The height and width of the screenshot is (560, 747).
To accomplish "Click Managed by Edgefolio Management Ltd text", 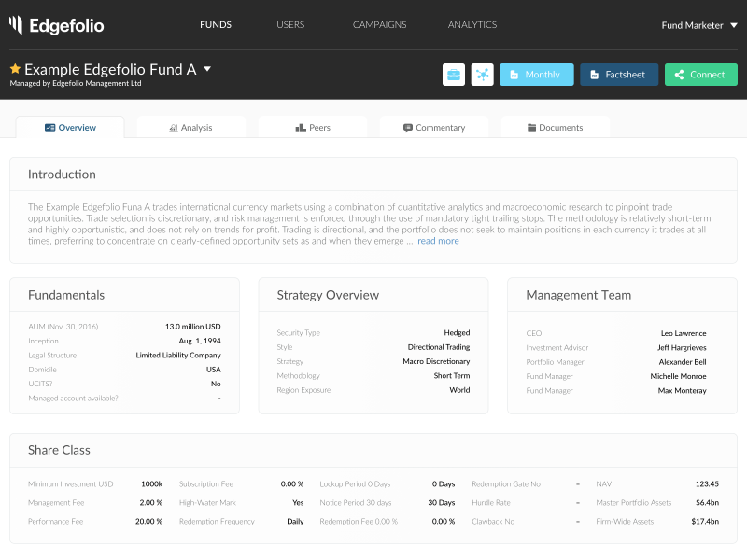I will (76, 83).
